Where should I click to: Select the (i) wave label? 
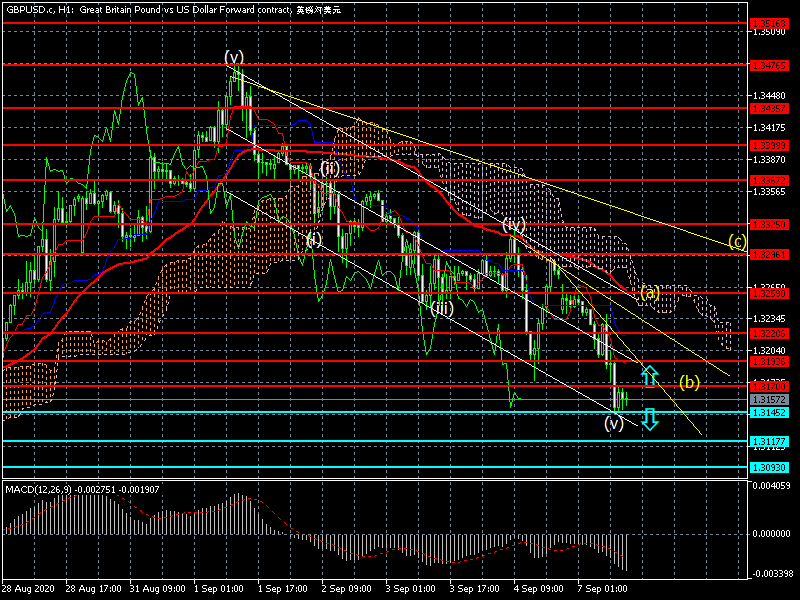tap(314, 239)
